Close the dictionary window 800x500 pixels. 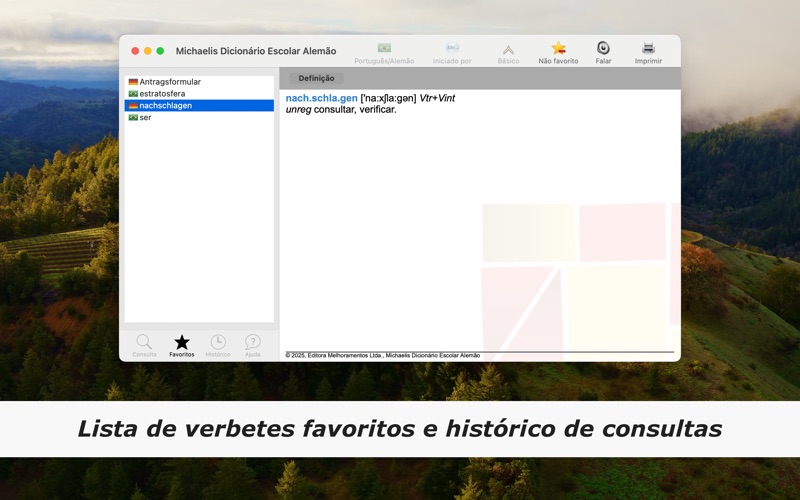point(135,51)
